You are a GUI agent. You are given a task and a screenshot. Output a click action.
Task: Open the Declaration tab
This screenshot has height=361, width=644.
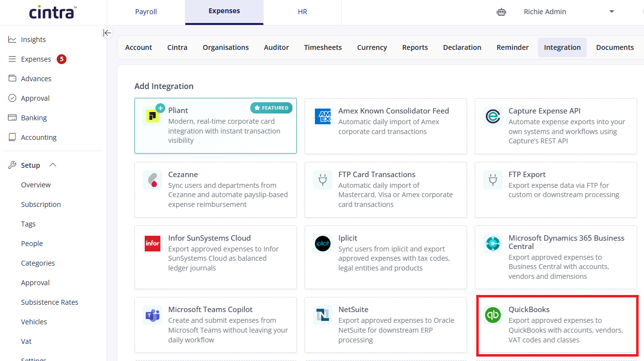pyautogui.click(x=462, y=47)
